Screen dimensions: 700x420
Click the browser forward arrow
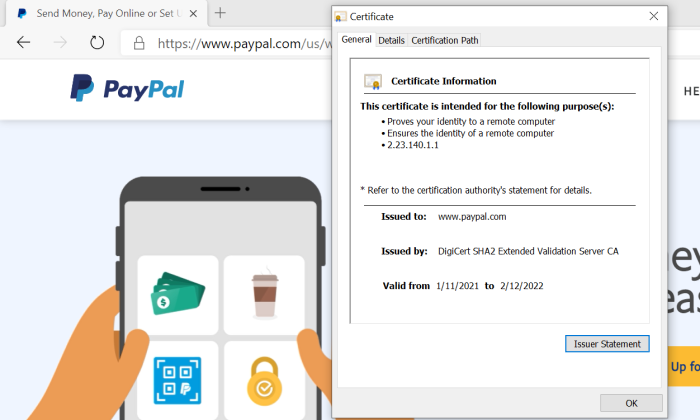(x=60, y=42)
